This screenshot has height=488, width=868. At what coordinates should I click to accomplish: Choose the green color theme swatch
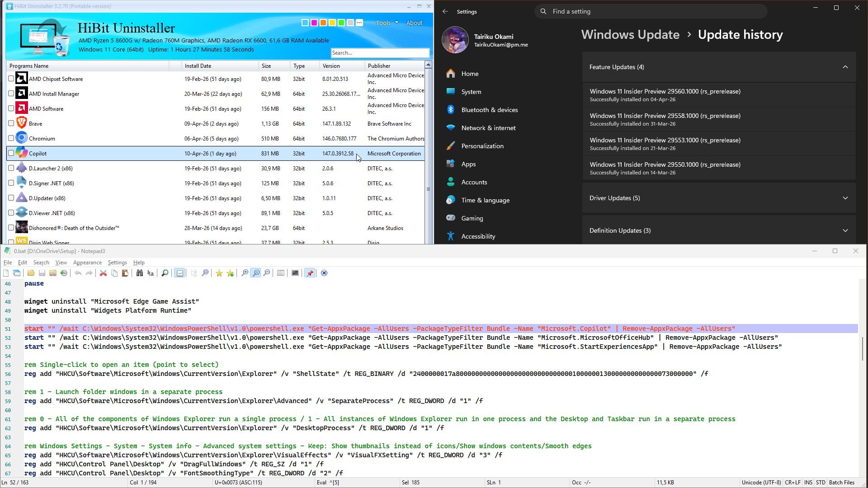coord(341,23)
